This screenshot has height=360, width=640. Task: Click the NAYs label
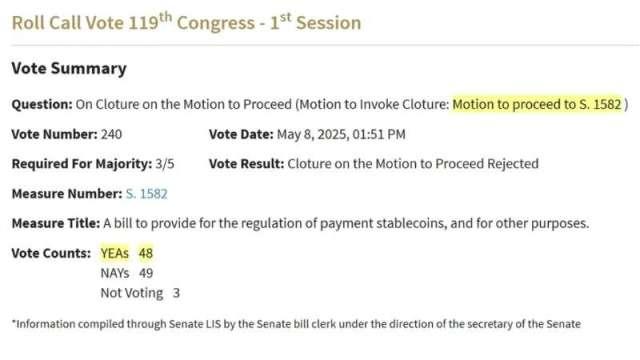pos(115,273)
